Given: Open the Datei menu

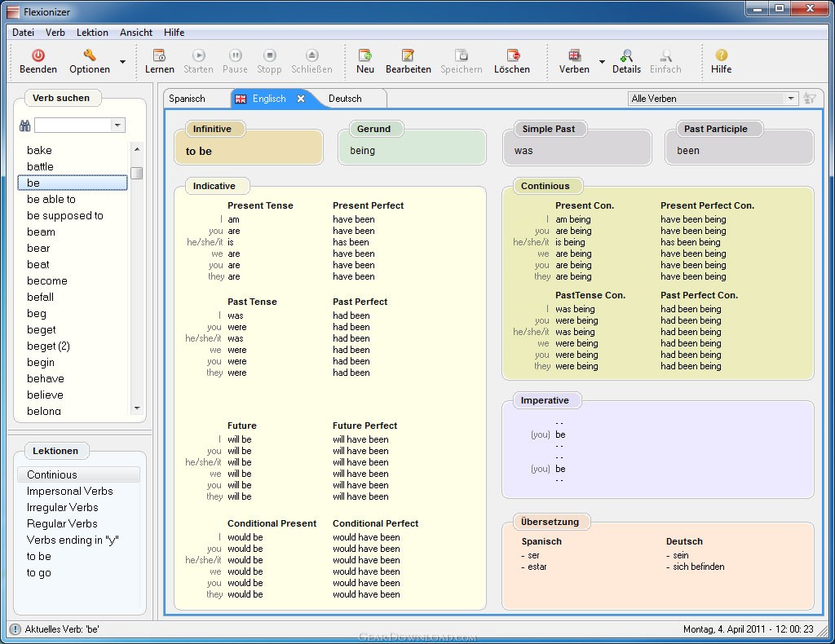Looking at the screenshot, I should 23,33.
